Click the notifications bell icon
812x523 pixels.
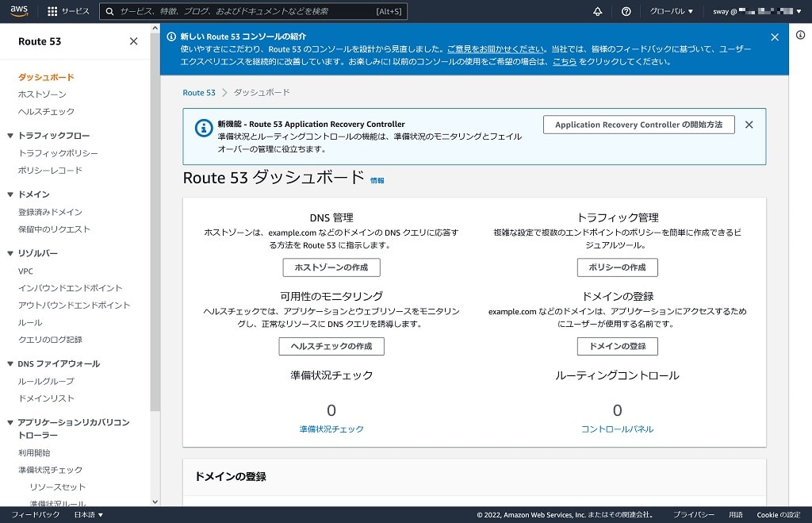[598, 11]
